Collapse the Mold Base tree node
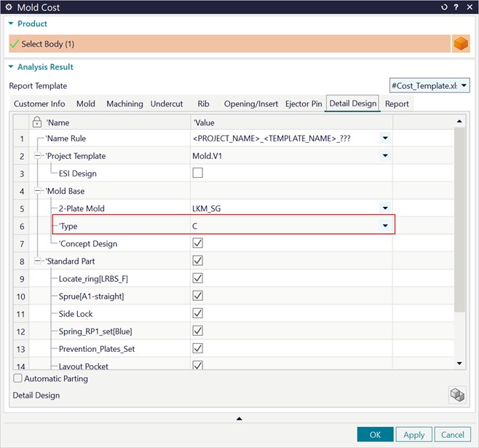 [x=38, y=191]
